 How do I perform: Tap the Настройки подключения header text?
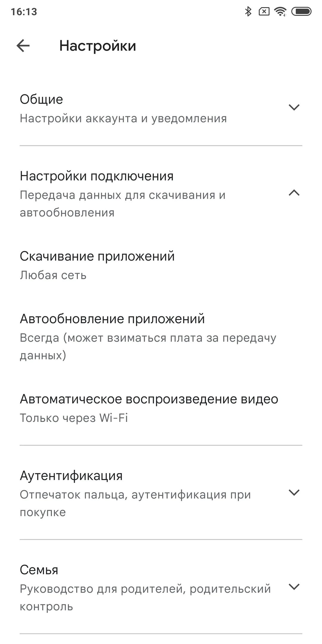(x=97, y=176)
